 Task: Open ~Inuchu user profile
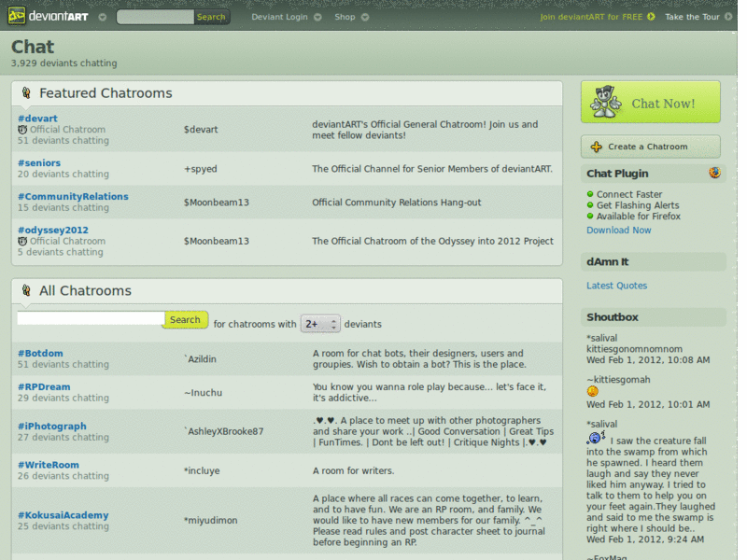[x=203, y=393]
